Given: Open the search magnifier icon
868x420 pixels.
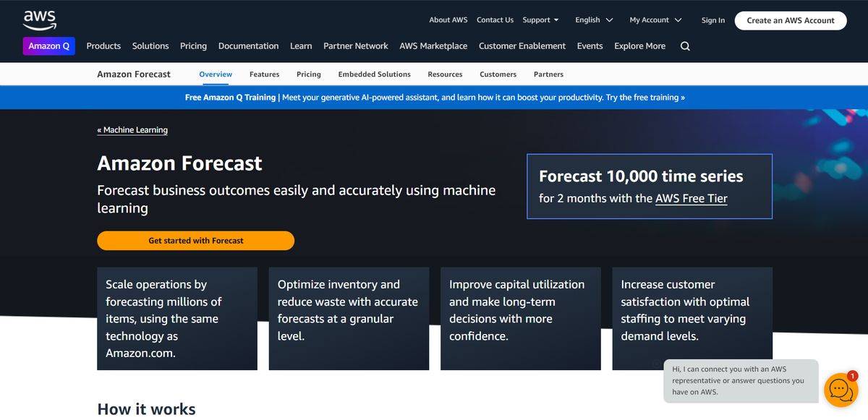Looking at the screenshot, I should coord(684,46).
